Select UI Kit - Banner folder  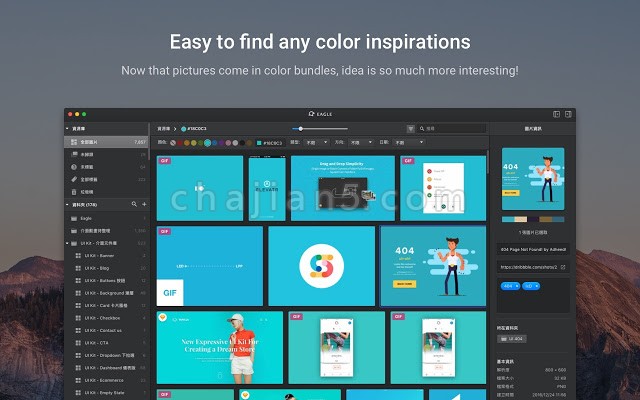(x=107, y=256)
